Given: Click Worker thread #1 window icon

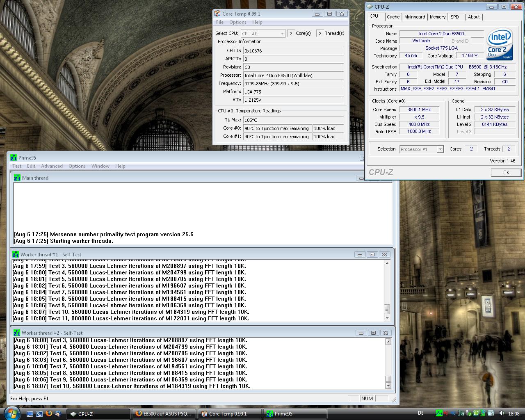Looking at the screenshot, I should click(x=16, y=254).
